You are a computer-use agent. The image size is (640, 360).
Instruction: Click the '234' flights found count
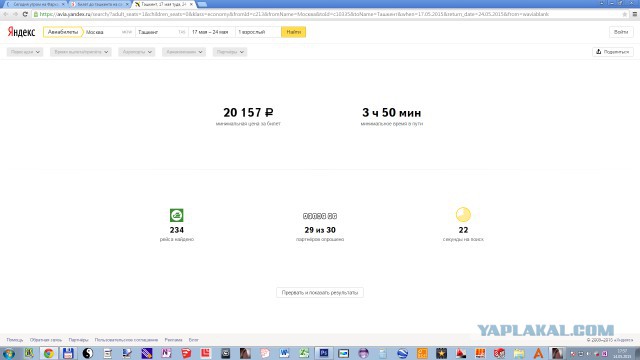coord(177,230)
